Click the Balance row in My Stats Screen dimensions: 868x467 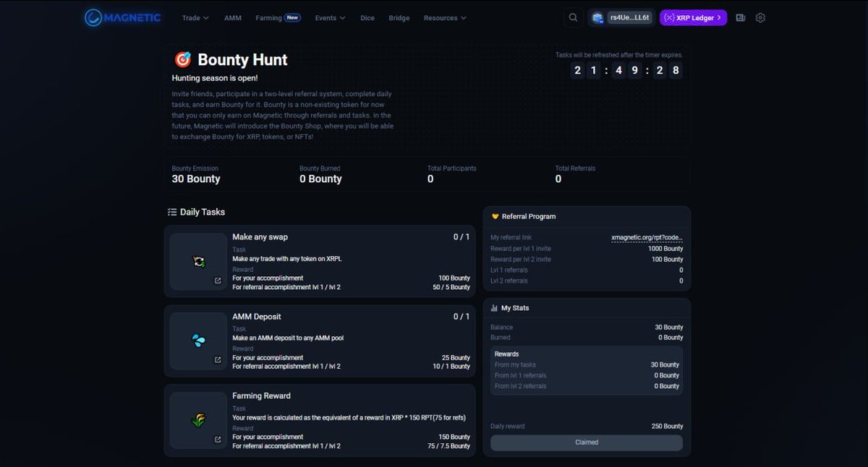[587, 327]
